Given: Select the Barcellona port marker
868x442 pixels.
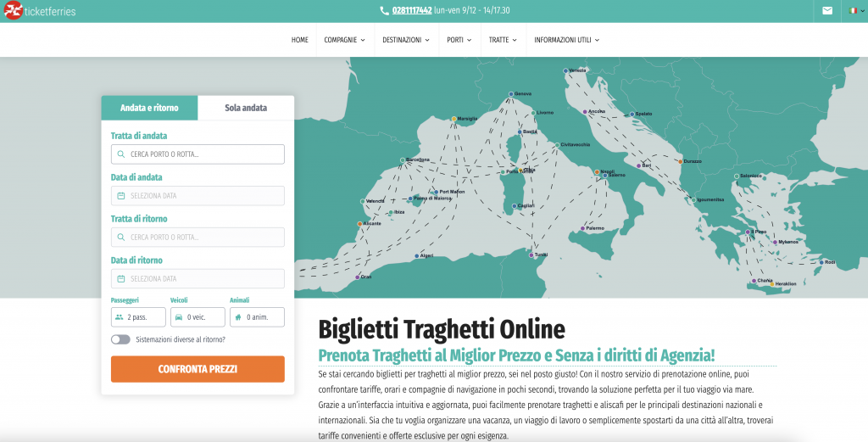Looking at the screenshot, I should click(x=403, y=160).
